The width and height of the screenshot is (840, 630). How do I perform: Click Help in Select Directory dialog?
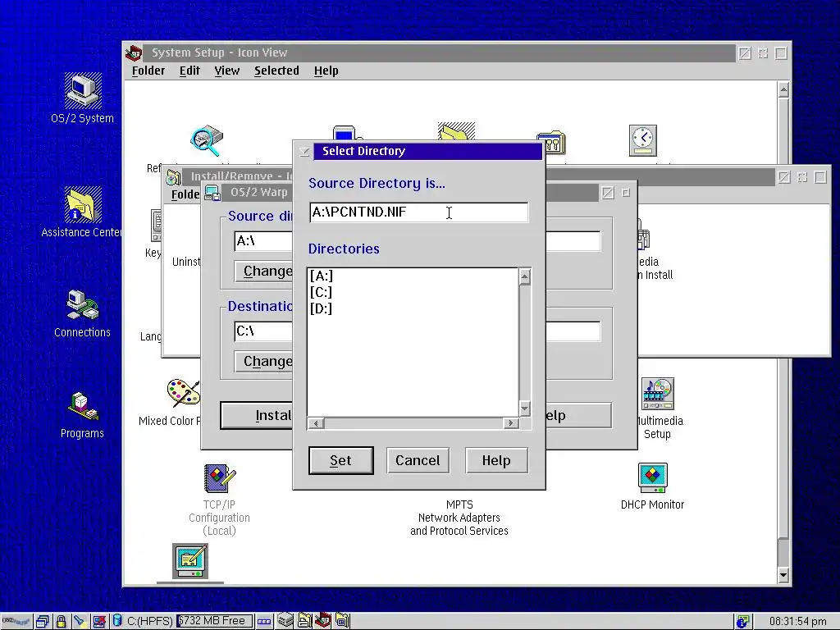[496, 460]
